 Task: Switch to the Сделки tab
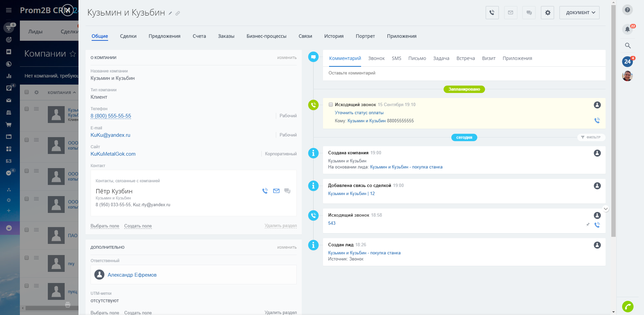pyautogui.click(x=128, y=36)
